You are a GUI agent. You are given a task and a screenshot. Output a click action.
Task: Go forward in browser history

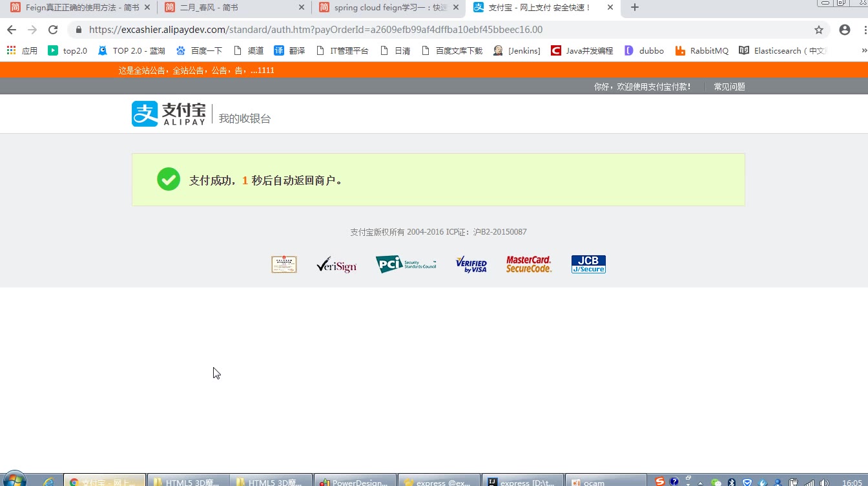(32, 30)
